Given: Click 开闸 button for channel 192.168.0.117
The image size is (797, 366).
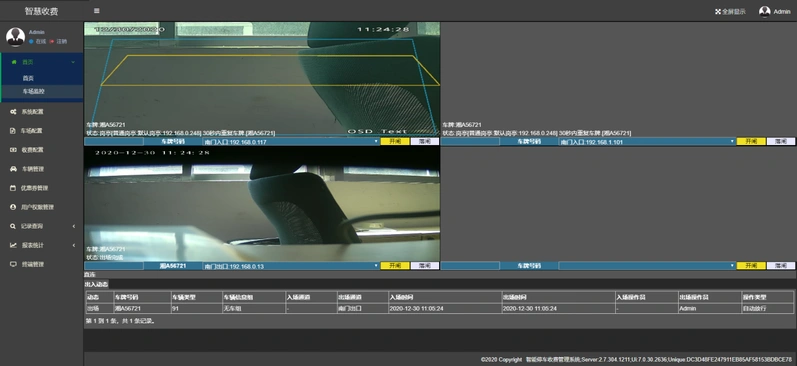Looking at the screenshot, I should [x=395, y=142].
